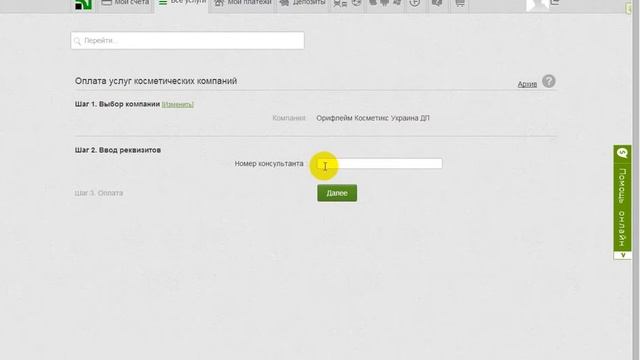Click the page vertical scrollbar

click(x=636, y=180)
